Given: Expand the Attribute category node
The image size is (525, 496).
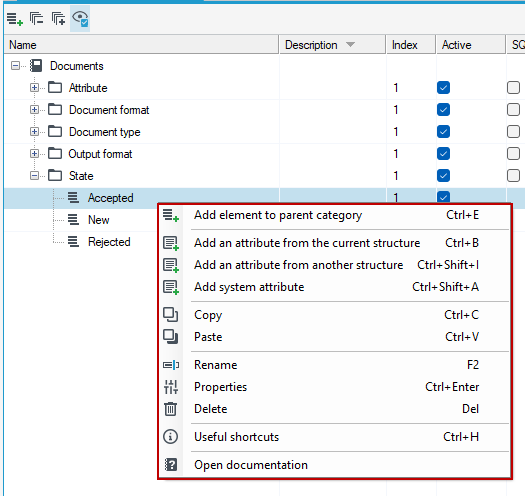Looking at the screenshot, I should click(34, 88).
